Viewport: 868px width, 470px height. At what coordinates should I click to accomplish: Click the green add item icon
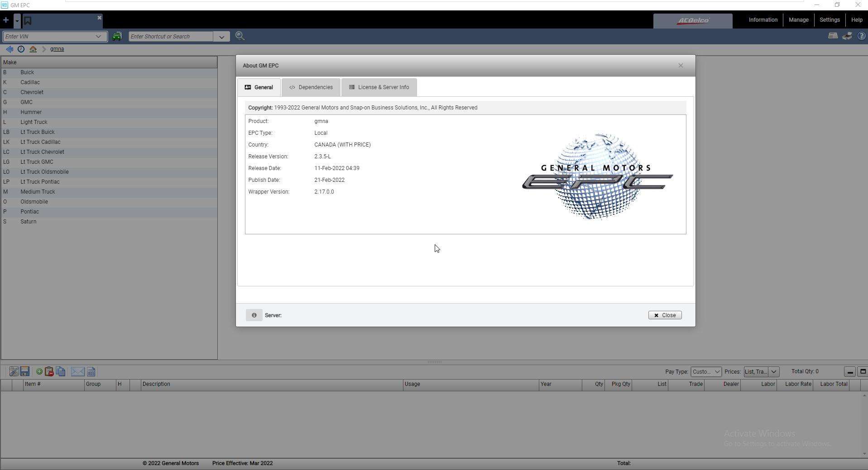tap(39, 372)
